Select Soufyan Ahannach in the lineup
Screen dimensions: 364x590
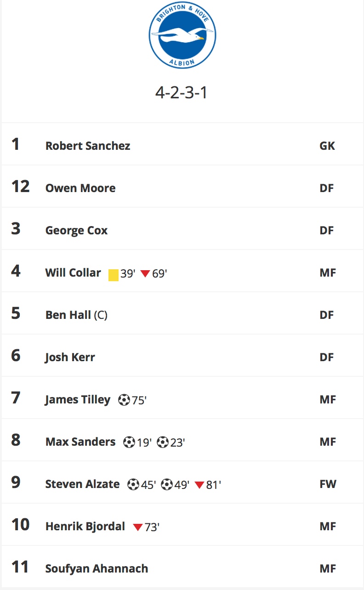[97, 568]
